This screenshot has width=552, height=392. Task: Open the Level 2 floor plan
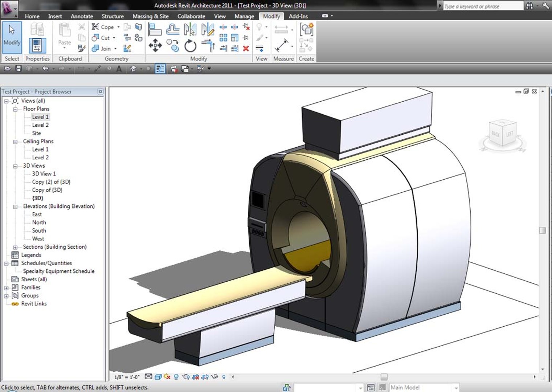click(40, 125)
